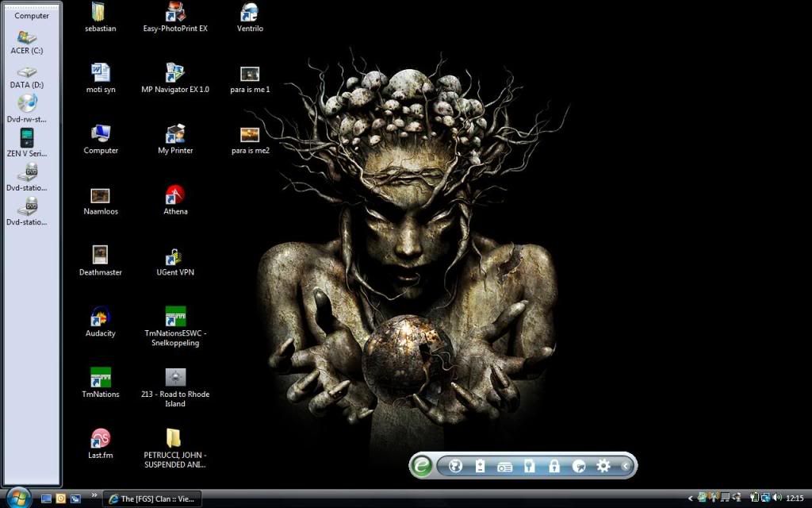812x508 pixels.
Task: Open the Ventrilo shortcut
Action: pos(250,17)
